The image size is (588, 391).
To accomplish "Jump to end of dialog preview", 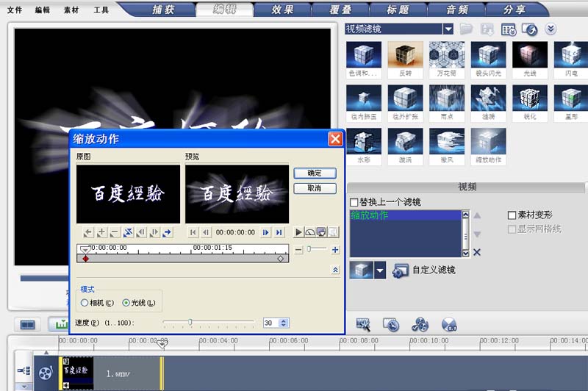I will [x=279, y=232].
